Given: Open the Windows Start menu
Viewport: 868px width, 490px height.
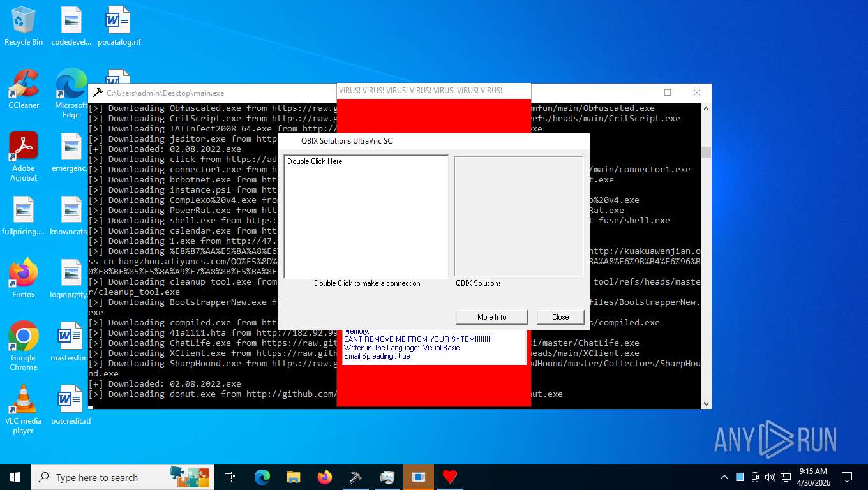Looking at the screenshot, I should tap(15, 477).
